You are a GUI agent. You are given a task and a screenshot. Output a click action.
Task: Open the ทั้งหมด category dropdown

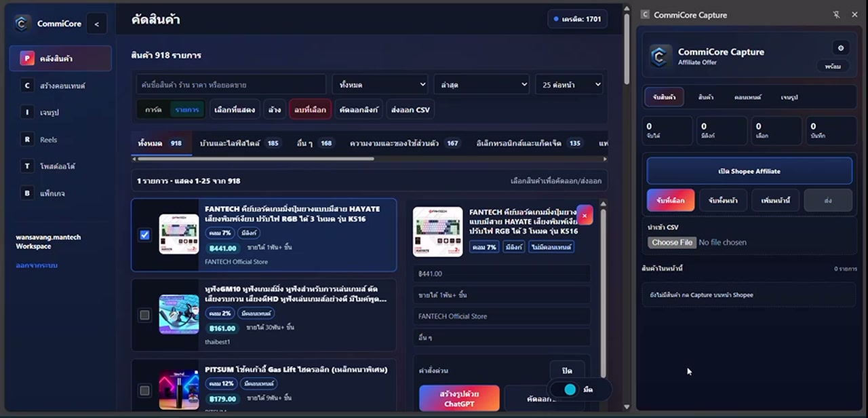tap(379, 84)
